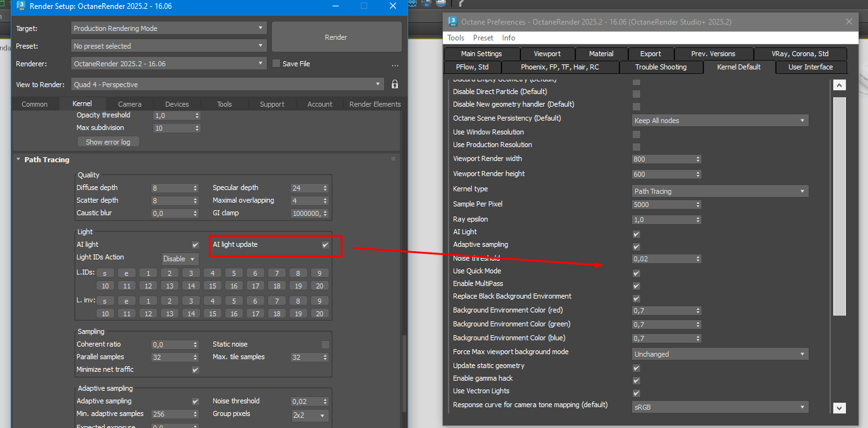Open Light IDs Action dropdown set to Disable
The image size is (868, 428).
180,259
